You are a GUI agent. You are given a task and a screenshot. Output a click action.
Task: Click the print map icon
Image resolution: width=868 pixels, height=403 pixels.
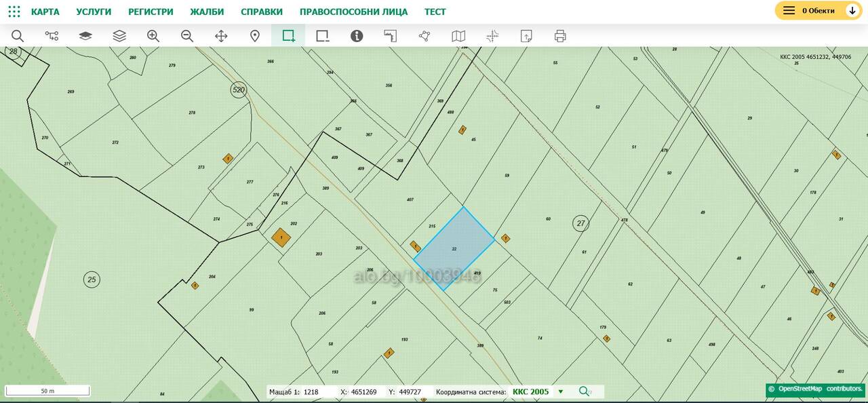(560, 36)
